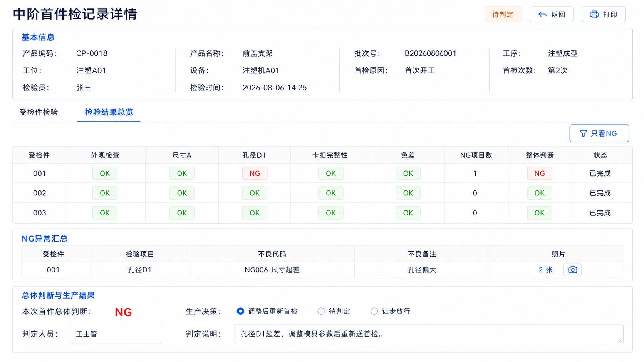Click the back arrow icon in 返回 button
This screenshot has width=644, height=362.
[542, 15]
